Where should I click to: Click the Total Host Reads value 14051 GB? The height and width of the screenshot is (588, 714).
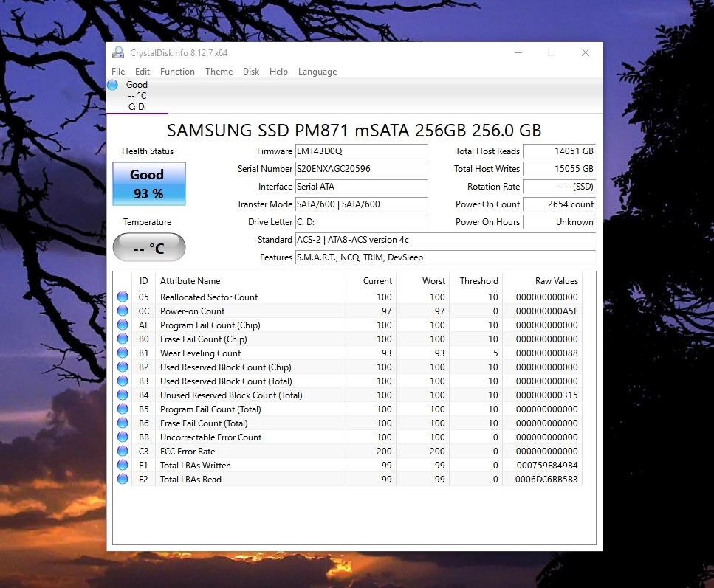[559, 151]
